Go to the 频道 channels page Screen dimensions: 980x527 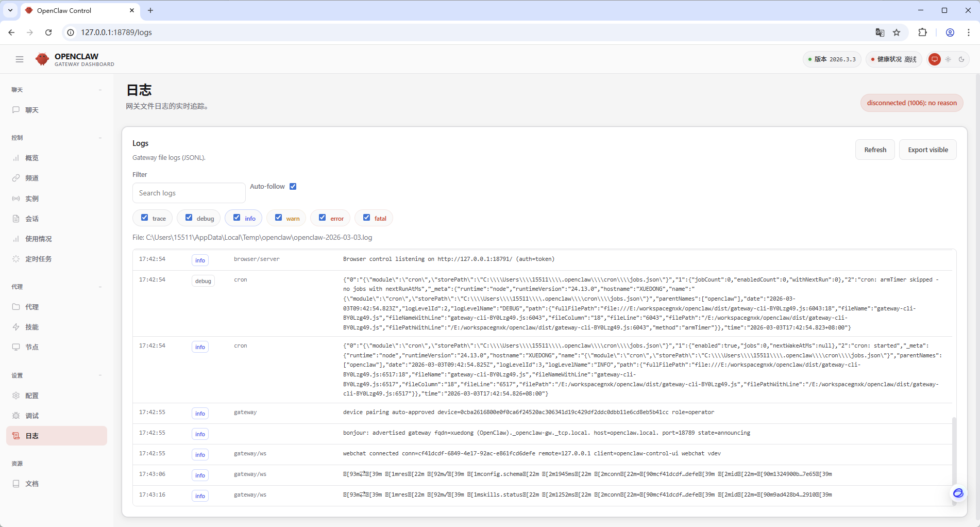(x=32, y=178)
